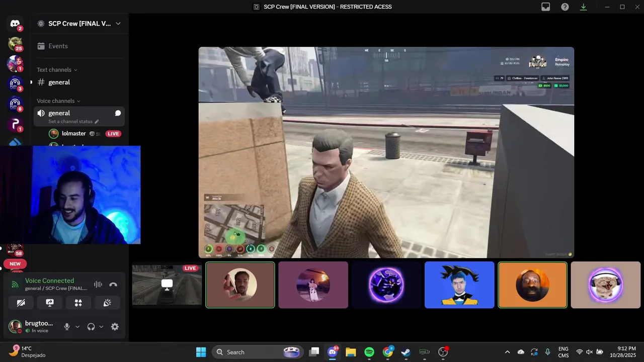644x362 pixels.
Task: Open the Discord inbox
Action: click(546, 7)
